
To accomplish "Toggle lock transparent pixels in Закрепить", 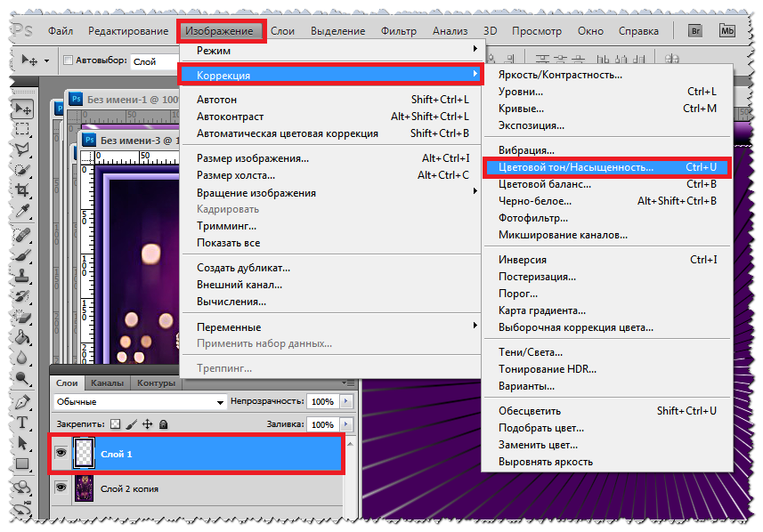I will [x=116, y=424].
